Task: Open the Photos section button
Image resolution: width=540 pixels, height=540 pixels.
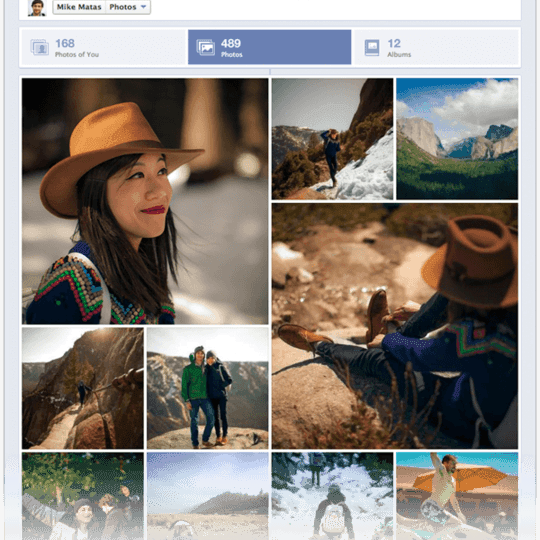Action: pos(128,7)
